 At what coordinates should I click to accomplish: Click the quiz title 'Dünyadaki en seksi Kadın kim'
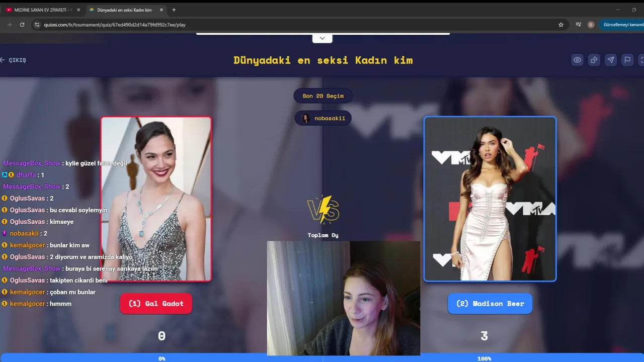[323, 60]
